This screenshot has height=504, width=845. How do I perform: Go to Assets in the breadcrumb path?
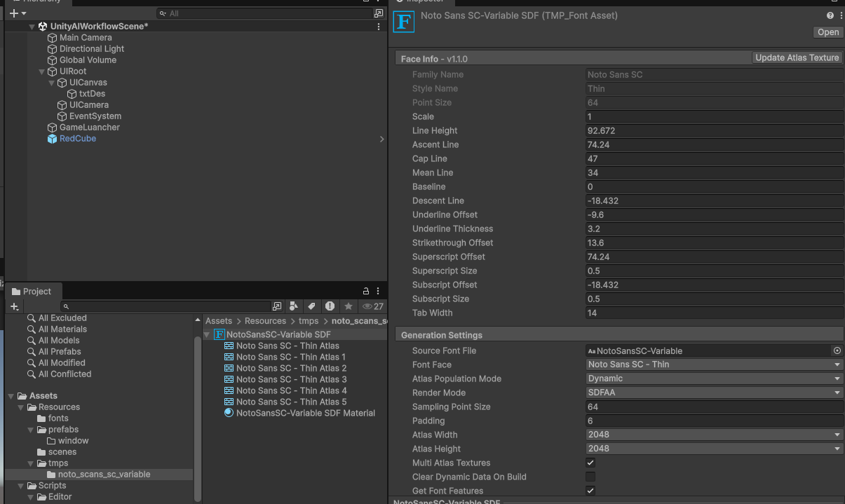coord(219,321)
